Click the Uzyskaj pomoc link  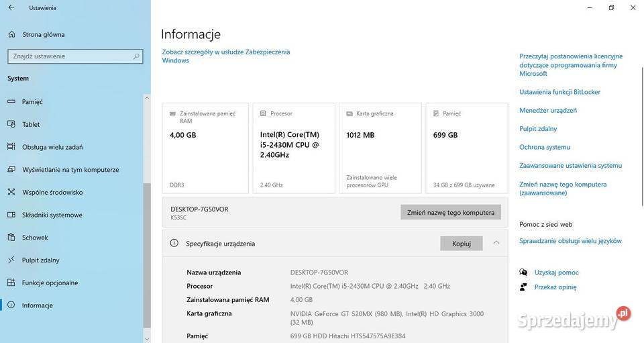pyautogui.click(x=557, y=273)
